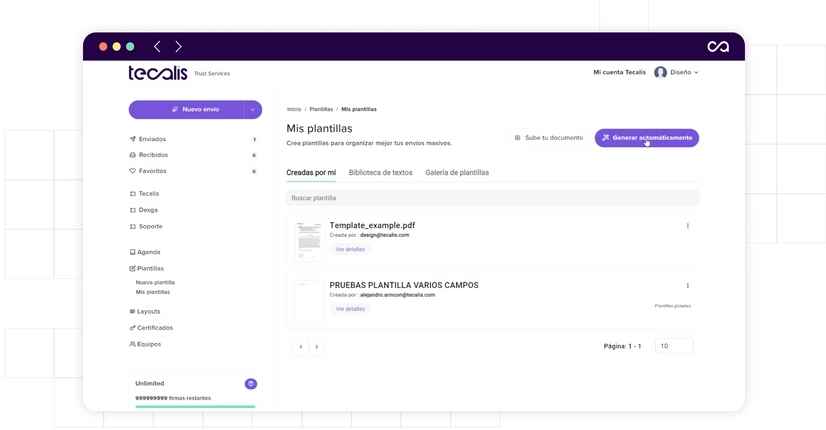826x430 pixels.
Task: Expand the Nuevo envío dropdown arrow
Action: click(x=253, y=109)
